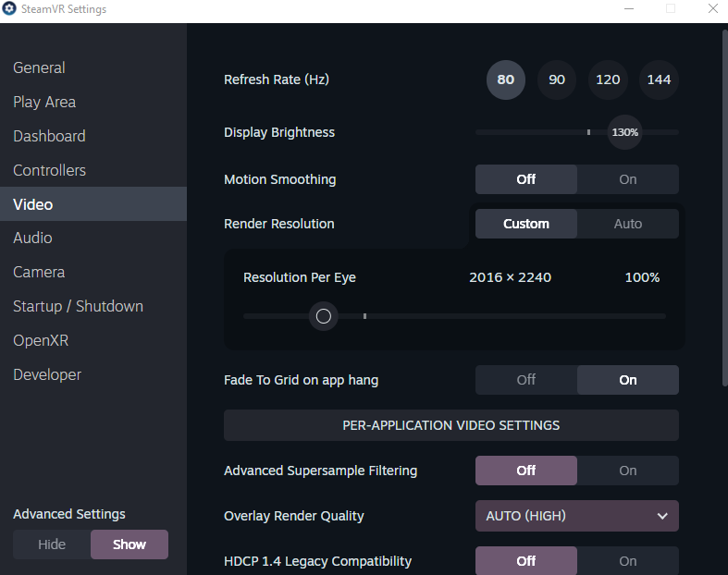The image size is (728, 575).
Task: Hide Advanced Settings
Action: point(52,544)
